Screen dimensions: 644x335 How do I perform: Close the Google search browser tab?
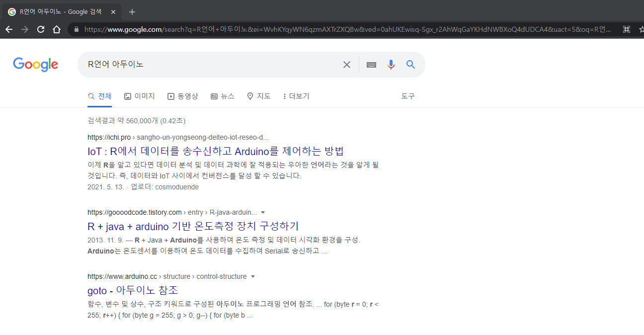tap(113, 12)
